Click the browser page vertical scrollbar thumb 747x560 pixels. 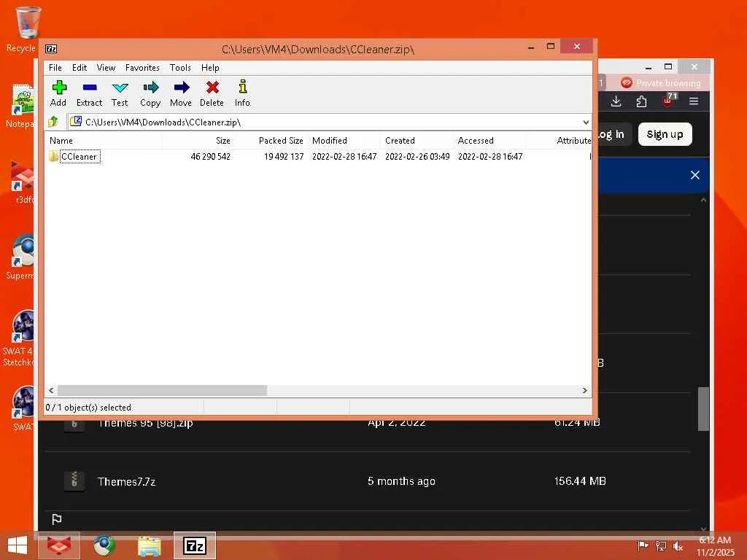point(703,408)
